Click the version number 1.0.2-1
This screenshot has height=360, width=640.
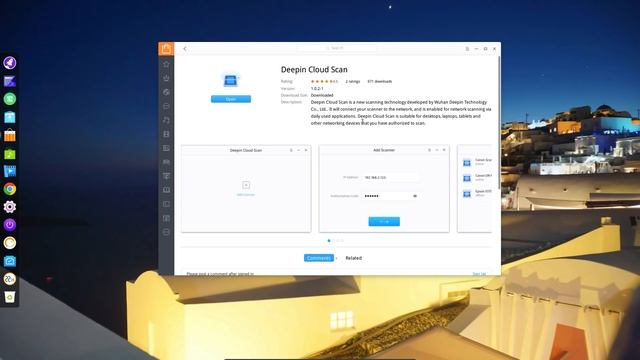317,89
